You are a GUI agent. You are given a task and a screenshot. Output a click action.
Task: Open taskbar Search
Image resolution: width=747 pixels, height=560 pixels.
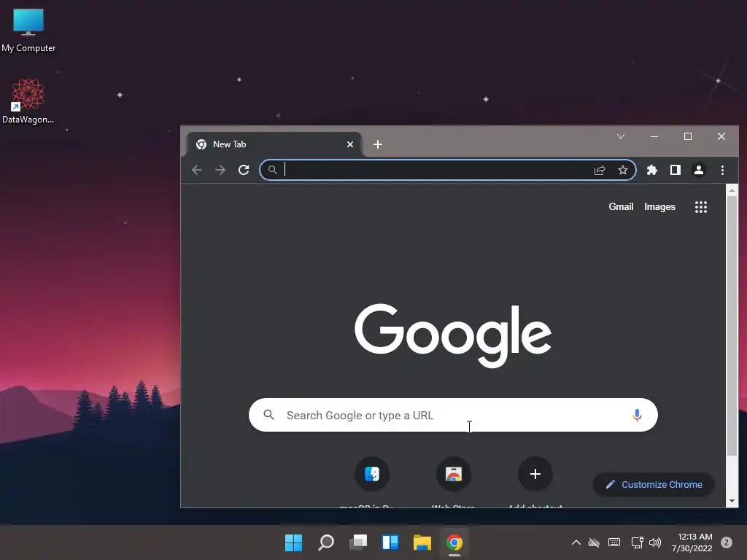pyautogui.click(x=326, y=542)
